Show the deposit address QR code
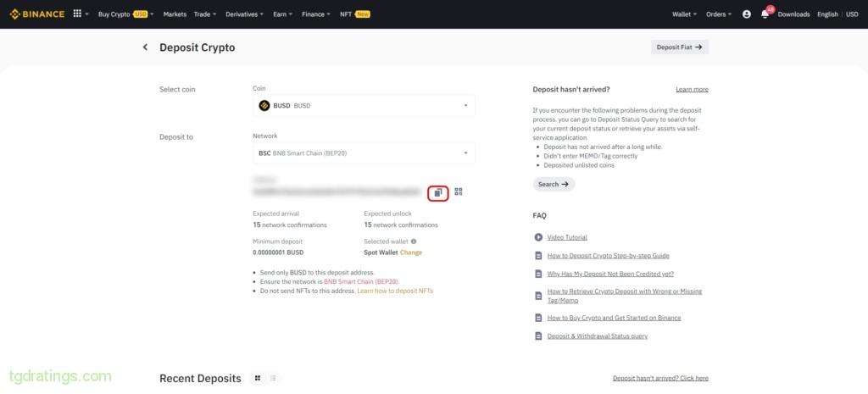868x394 pixels. [x=459, y=191]
